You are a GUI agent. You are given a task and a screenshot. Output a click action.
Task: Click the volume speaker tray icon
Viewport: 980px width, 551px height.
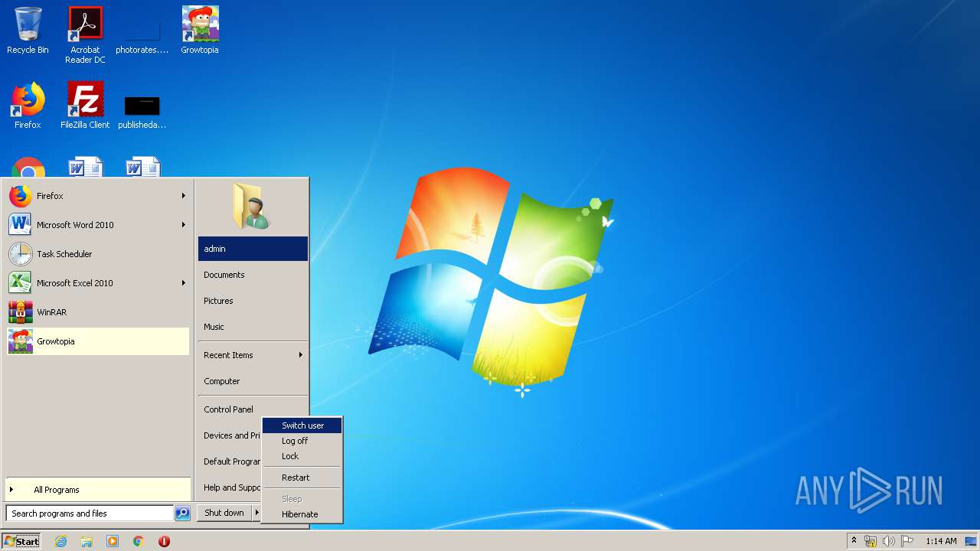[889, 541]
